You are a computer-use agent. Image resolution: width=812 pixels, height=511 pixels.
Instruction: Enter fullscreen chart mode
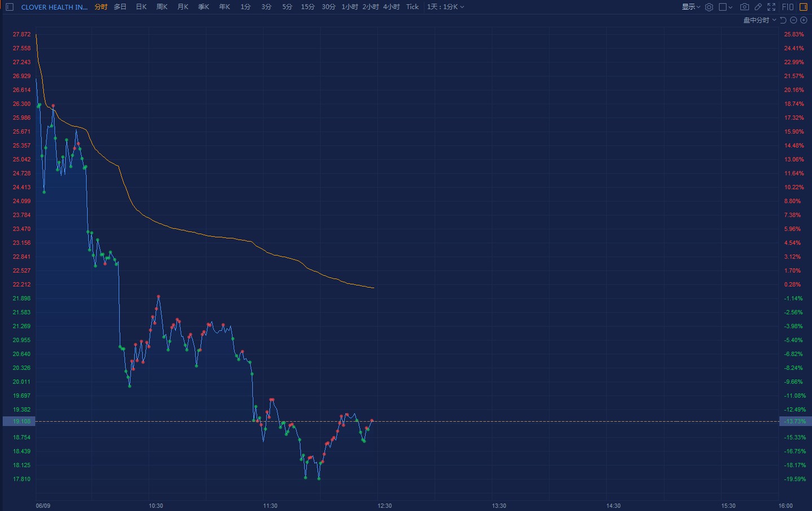(771, 7)
